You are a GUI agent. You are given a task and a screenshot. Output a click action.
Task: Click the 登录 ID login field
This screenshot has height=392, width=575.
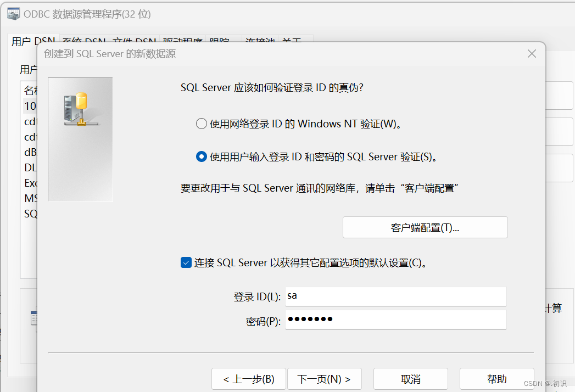click(x=395, y=296)
